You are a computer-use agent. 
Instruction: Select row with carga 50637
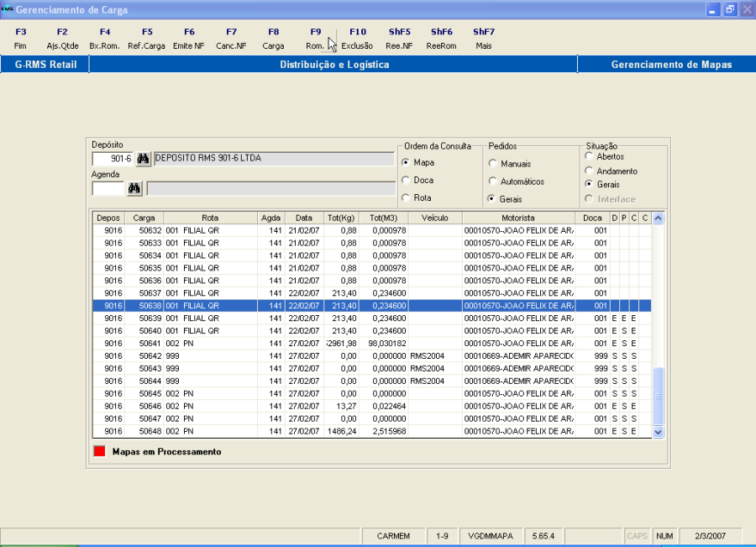[372, 293]
